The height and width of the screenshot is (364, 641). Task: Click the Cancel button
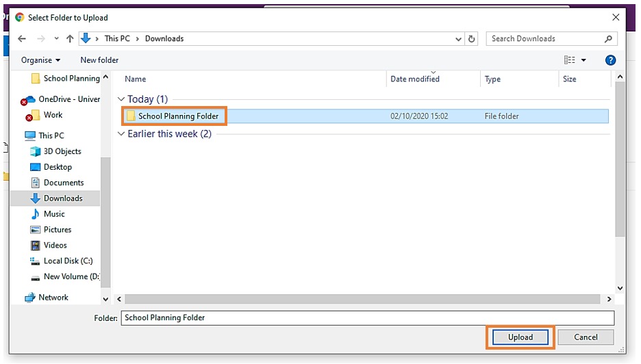click(x=586, y=337)
